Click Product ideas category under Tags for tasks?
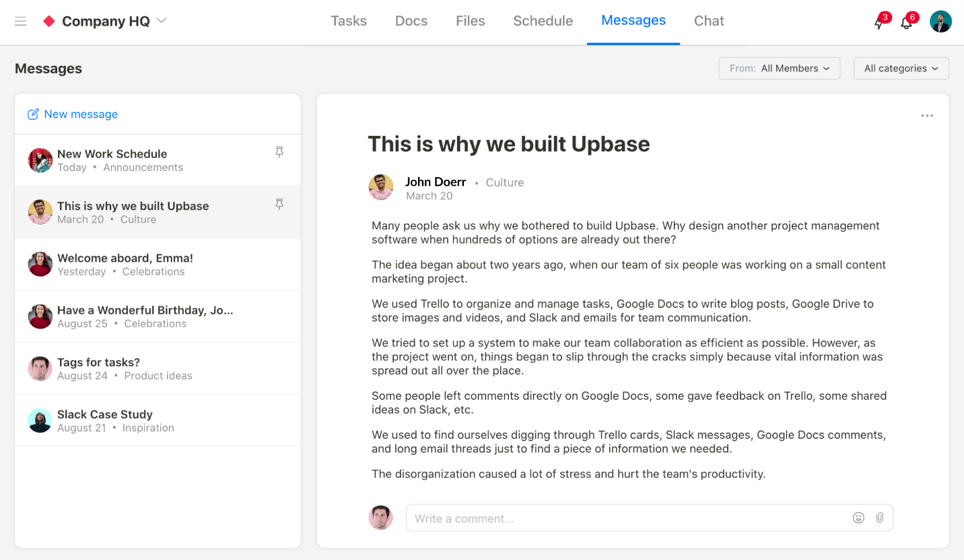The image size is (964, 560). click(158, 376)
